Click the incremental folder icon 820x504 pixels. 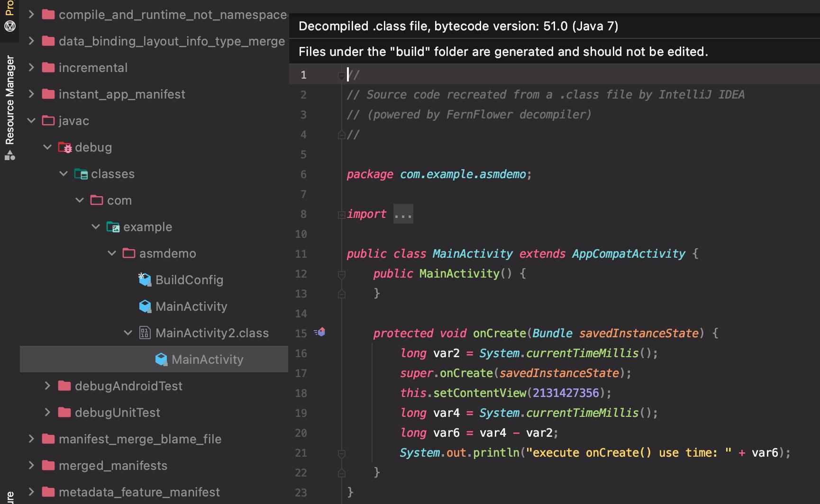point(48,68)
